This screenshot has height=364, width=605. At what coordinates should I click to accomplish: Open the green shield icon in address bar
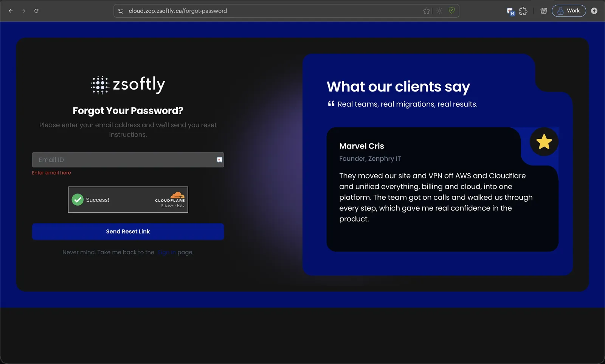click(x=451, y=11)
